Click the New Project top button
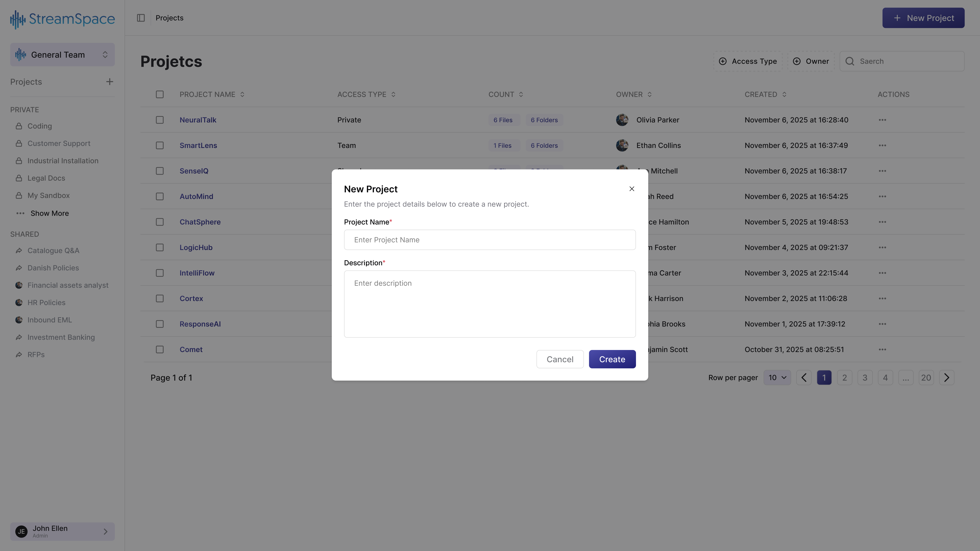 923,18
